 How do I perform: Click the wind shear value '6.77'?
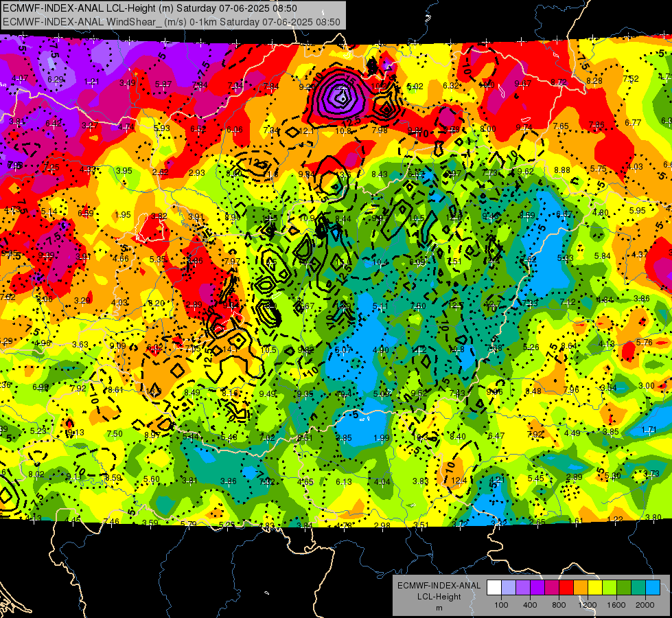[x=633, y=123]
